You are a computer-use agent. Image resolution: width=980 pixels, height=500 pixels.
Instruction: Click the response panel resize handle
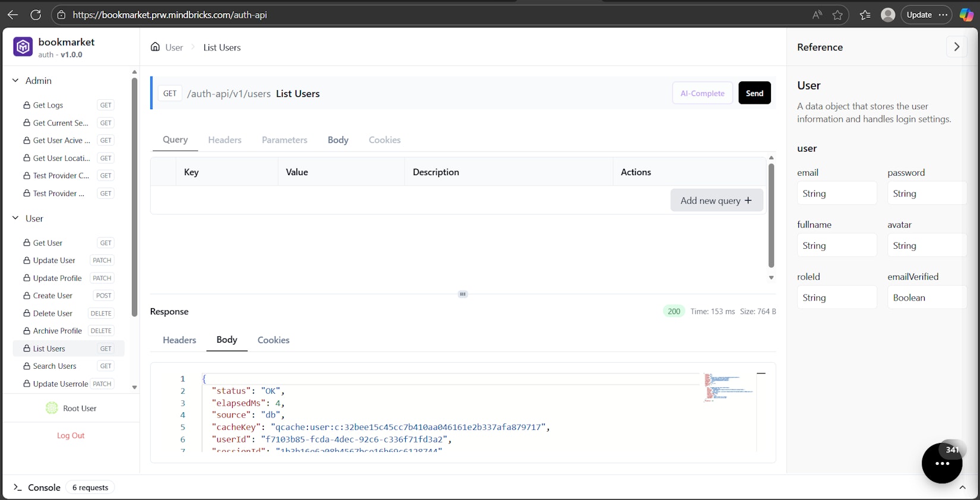tap(463, 294)
